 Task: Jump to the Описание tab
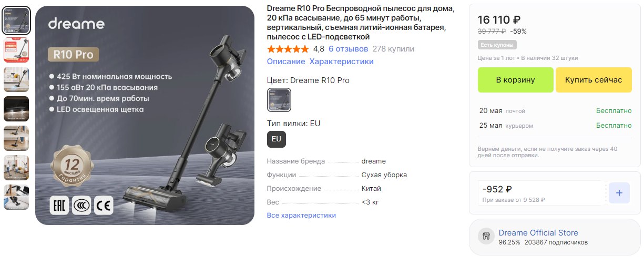[x=286, y=62]
